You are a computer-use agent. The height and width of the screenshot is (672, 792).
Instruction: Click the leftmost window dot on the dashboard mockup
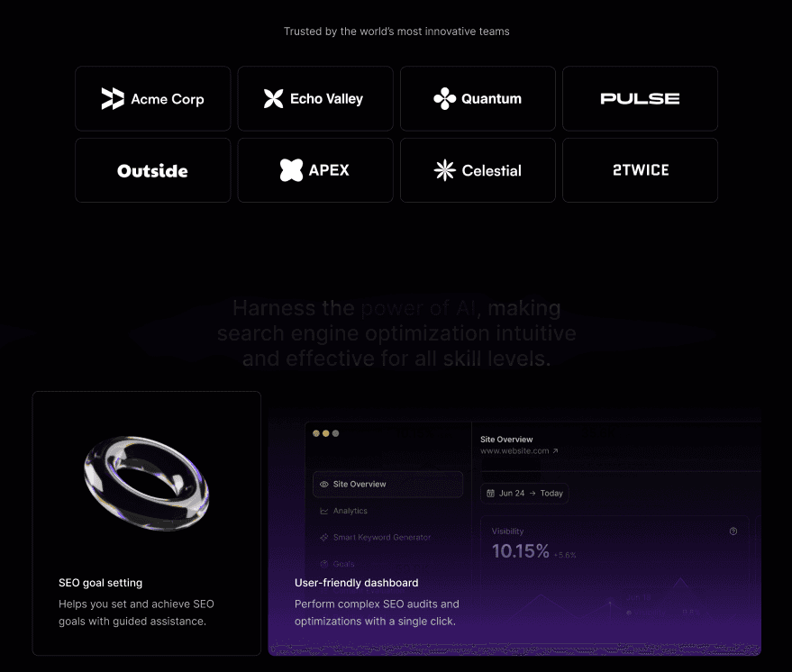tap(315, 433)
